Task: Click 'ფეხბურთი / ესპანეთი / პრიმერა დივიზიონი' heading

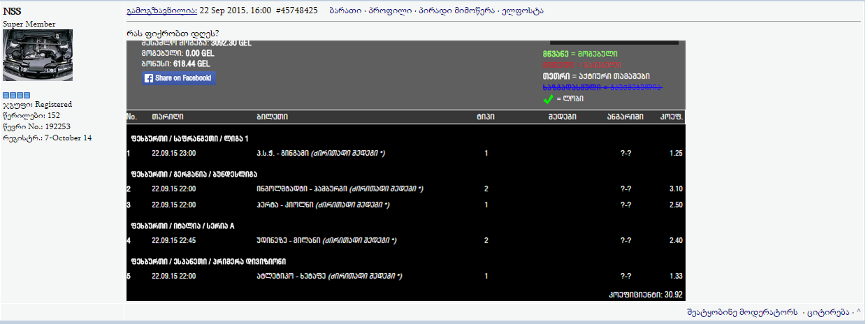Action: [208, 262]
